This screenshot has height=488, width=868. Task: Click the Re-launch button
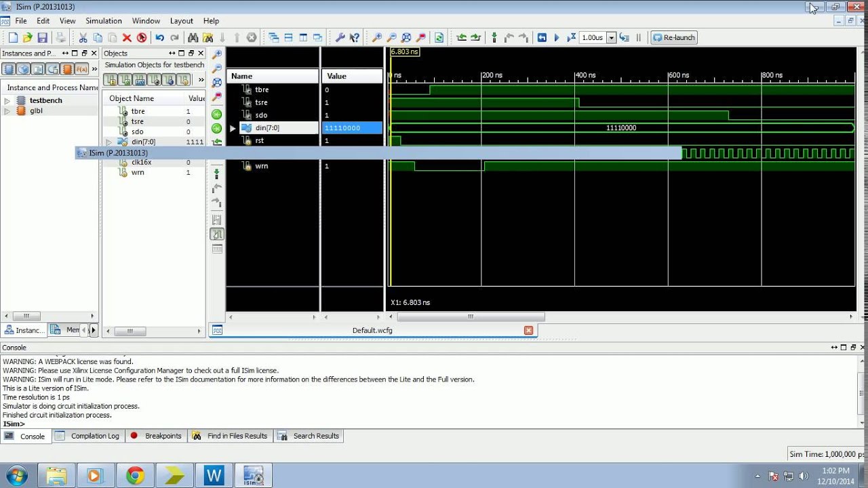673,38
